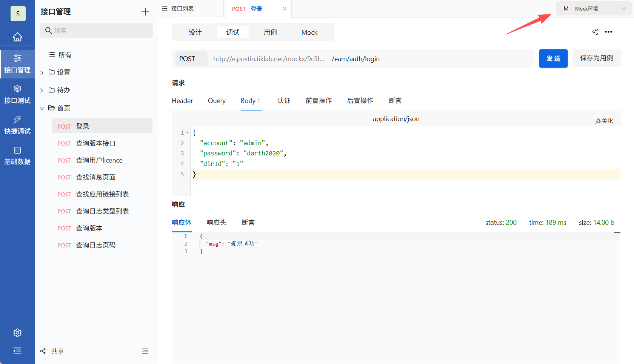Open settings gear in sidebar
Image resolution: width=634 pixels, height=364 pixels.
coord(17,333)
